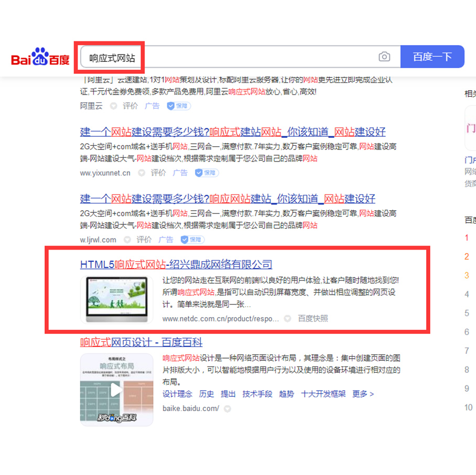Open dropdown arrow next to ww.yixunnet.cn
This screenshot has width=476, height=475.
(x=142, y=173)
